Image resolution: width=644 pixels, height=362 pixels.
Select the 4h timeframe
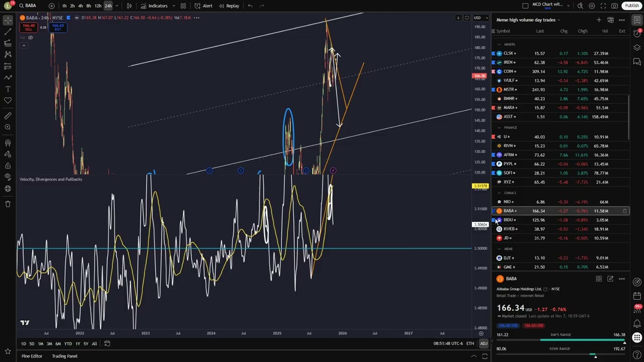click(x=80, y=6)
